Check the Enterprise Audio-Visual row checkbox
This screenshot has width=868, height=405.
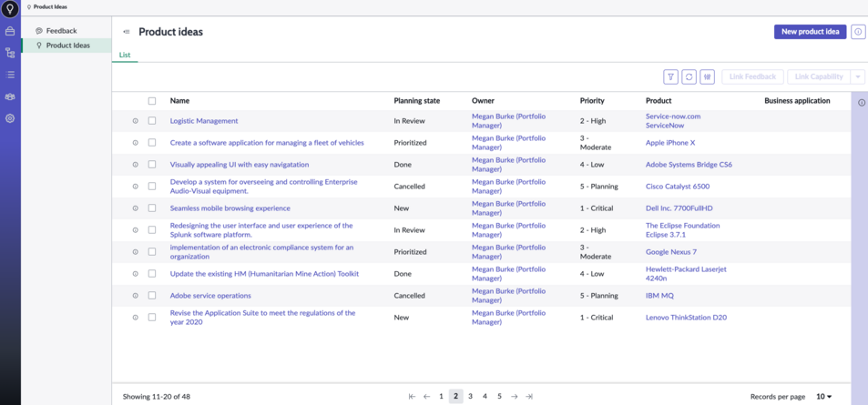152,187
